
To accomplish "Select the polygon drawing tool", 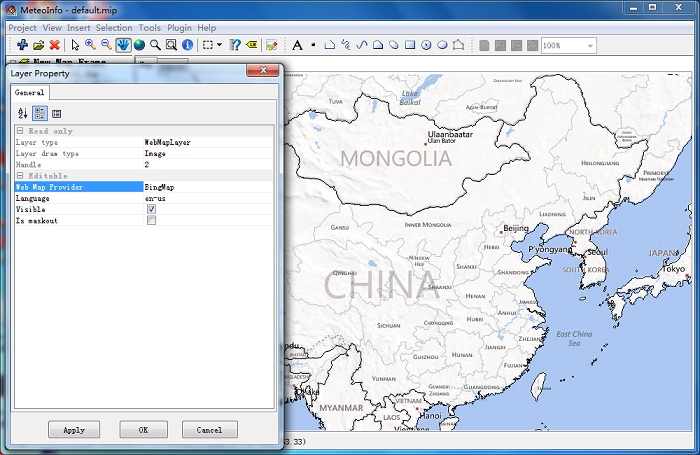I will [x=378, y=45].
